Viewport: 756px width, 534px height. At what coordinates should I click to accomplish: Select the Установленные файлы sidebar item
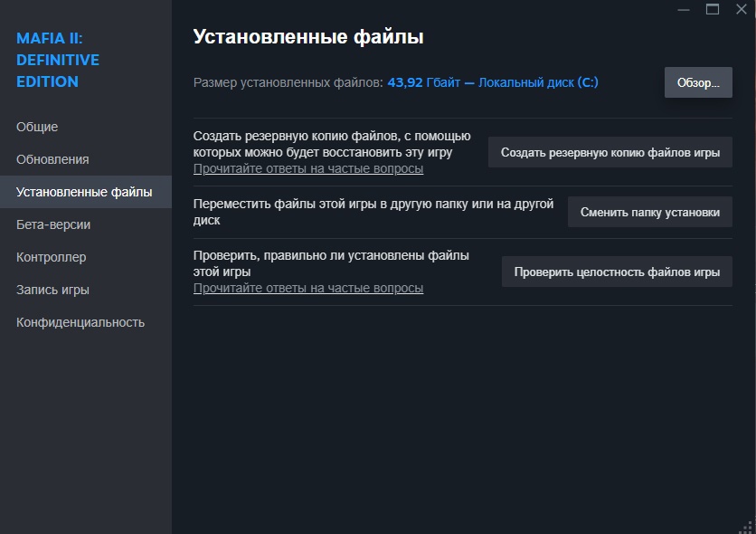pos(84,192)
